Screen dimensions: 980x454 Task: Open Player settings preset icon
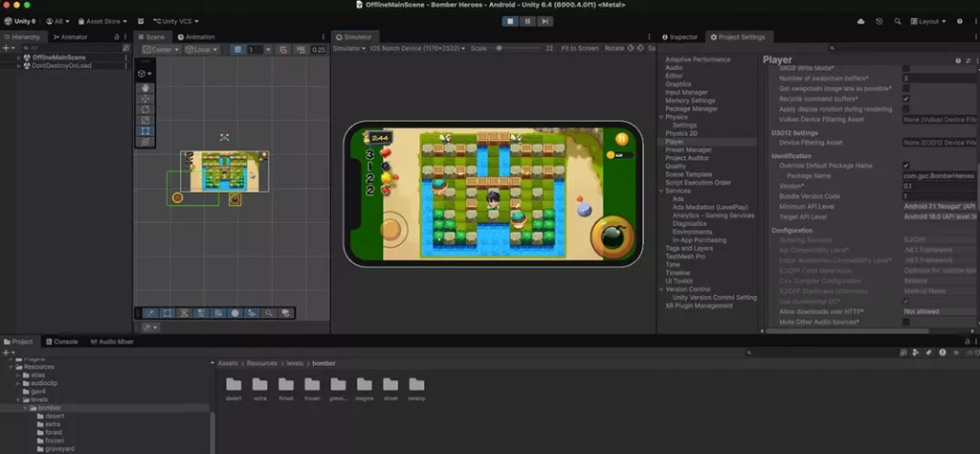968,60
